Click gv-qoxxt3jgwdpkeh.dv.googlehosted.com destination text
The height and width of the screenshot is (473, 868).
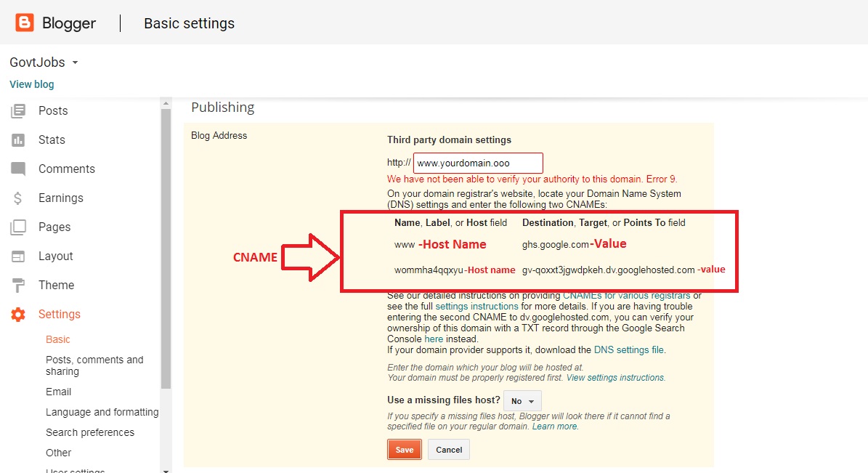click(608, 270)
